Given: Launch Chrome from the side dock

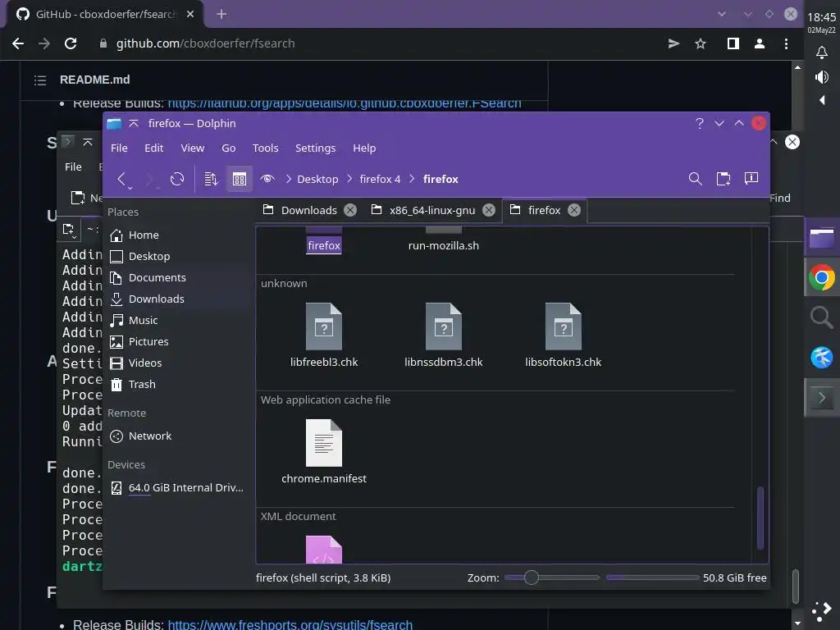Looking at the screenshot, I should (821, 277).
